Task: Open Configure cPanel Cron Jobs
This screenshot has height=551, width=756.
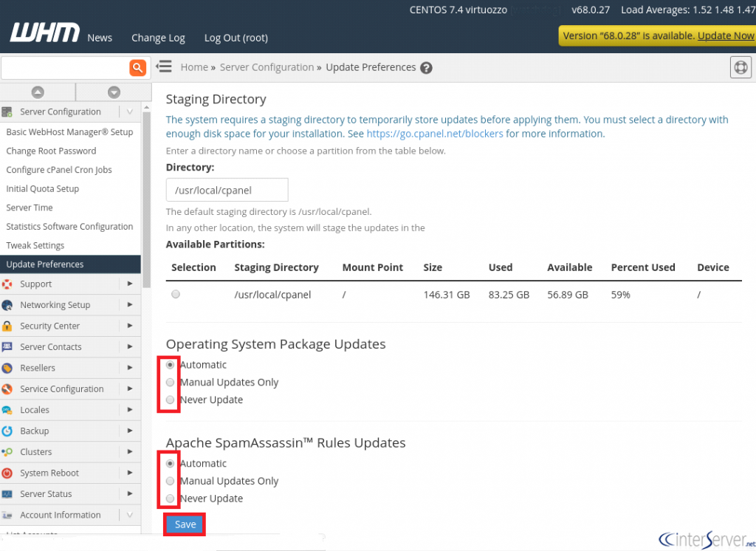Action: point(59,170)
